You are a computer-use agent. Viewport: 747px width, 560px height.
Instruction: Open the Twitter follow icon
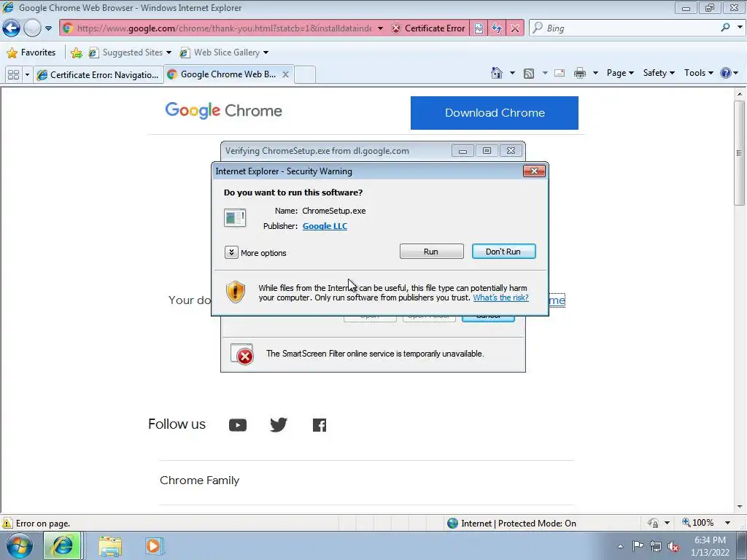(x=278, y=424)
